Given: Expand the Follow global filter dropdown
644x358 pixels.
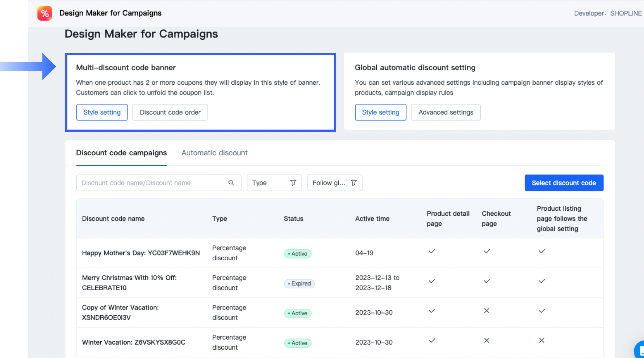Looking at the screenshot, I should pyautogui.click(x=334, y=183).
